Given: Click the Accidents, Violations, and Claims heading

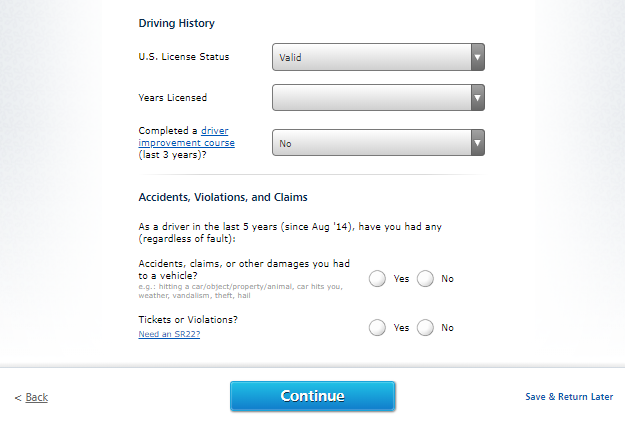Looking at the screenshot, I should coord(222,197).
